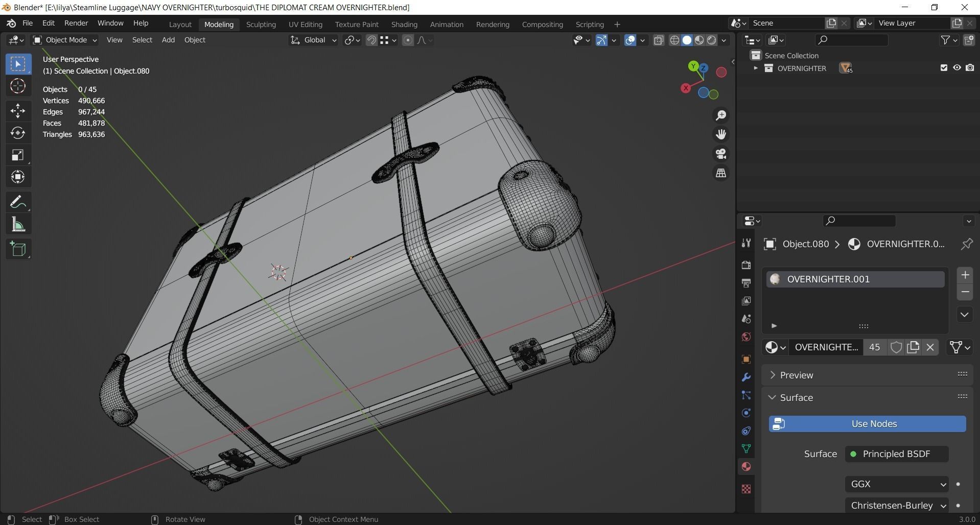Open the Texture properties checker tab

coord(746,489)
